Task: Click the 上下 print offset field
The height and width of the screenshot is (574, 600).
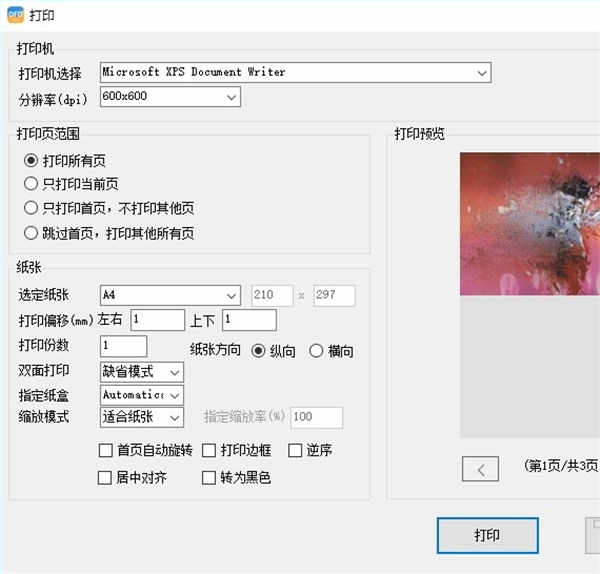Action: 249,320
